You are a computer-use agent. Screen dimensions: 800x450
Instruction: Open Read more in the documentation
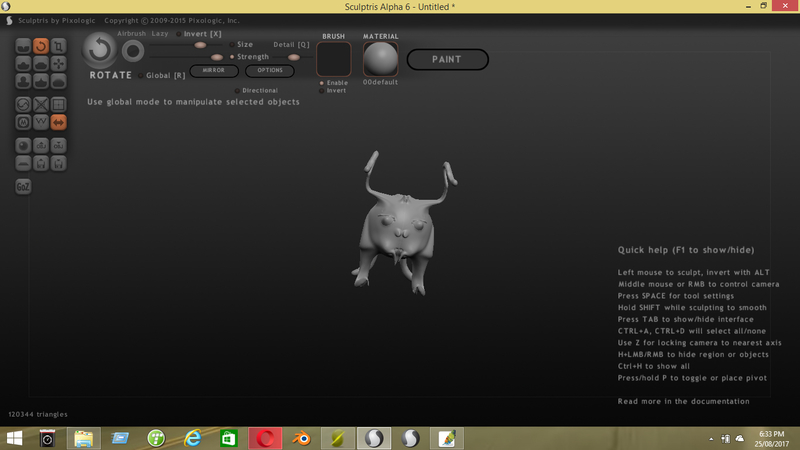pos(684,402)
